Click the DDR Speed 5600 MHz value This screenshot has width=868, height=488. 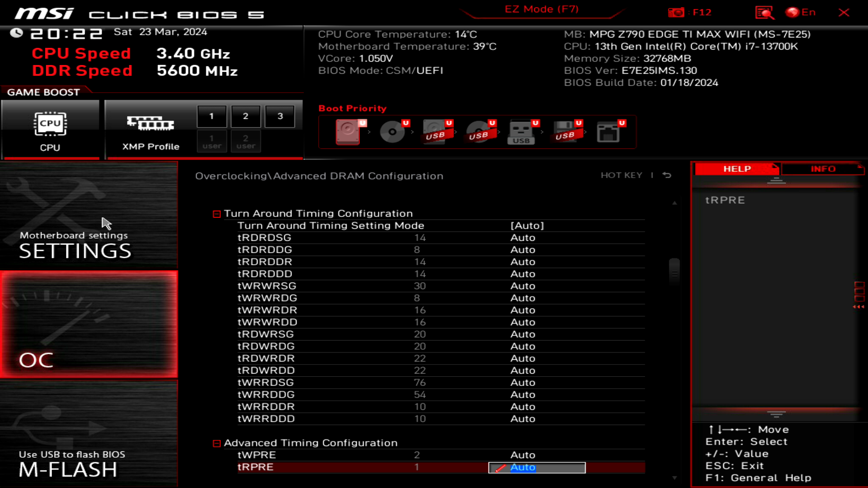pyautogui.click(x=197, y=71)
